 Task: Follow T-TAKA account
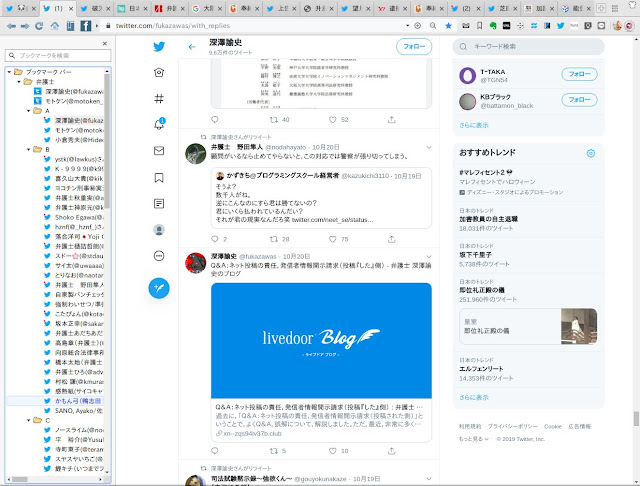pos(579,74)
